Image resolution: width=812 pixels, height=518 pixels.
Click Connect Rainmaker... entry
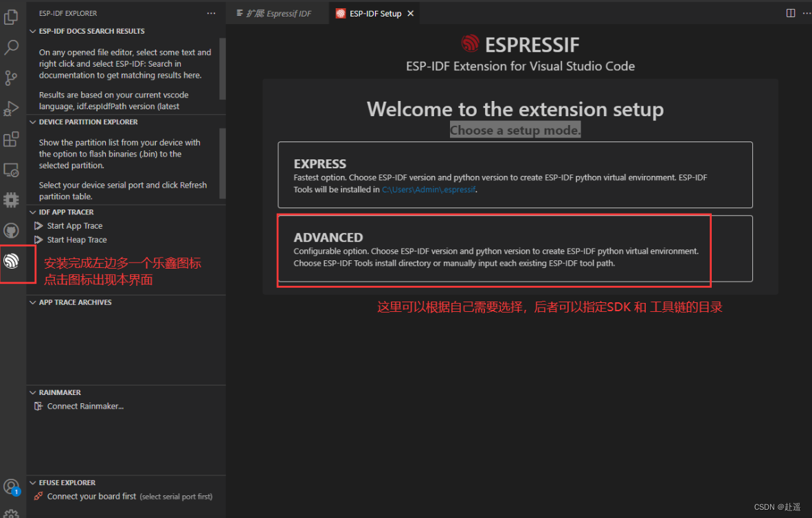(126, 406)
